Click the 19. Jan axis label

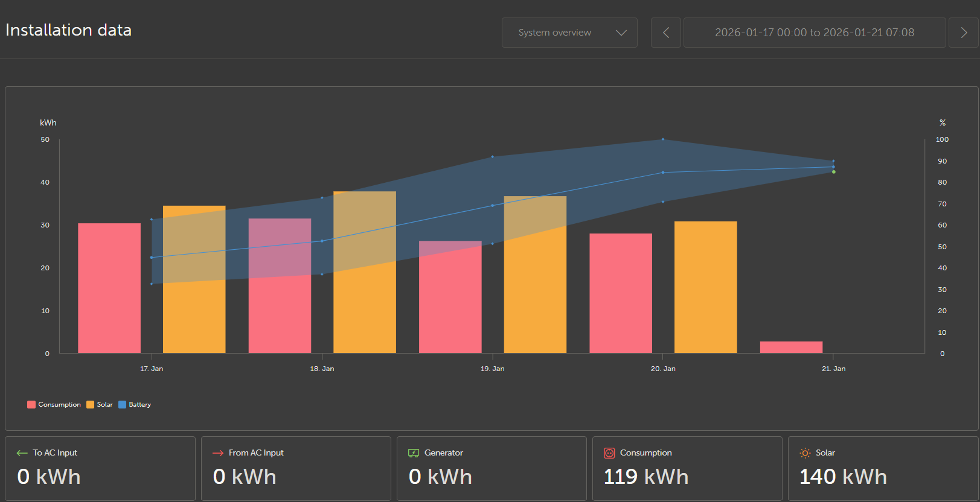coord(493,369)
